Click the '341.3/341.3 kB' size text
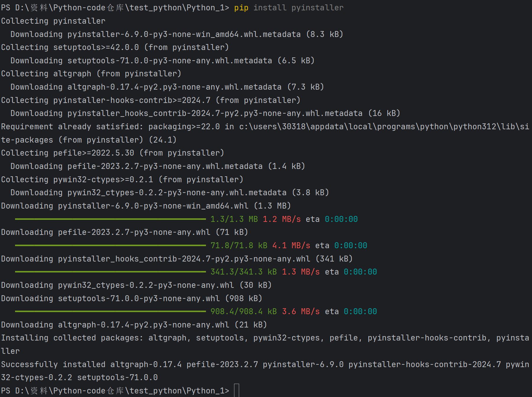This screenshot has width=532, height=397. click(x=244, y=272)
